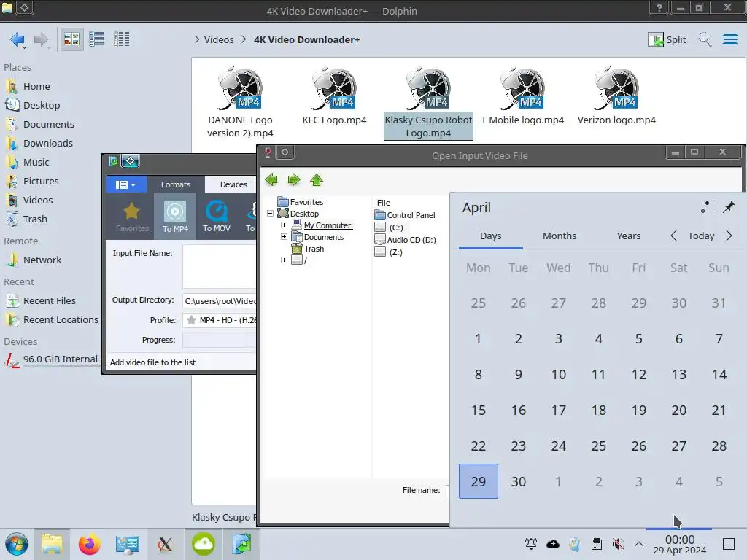Screen dimensions: 747x560
Task: Go forward in Open Input Video dialog
Action: 294,180
